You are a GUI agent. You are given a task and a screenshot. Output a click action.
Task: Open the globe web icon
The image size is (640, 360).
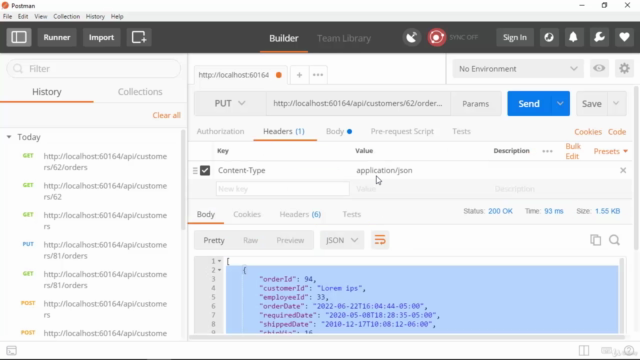tap(549, 37)
